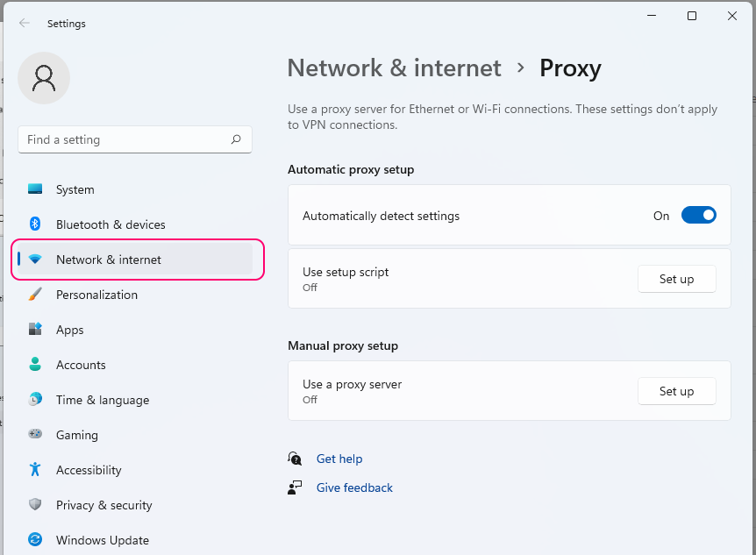
Task: Turn off Automatically detect settings toggle
Action: click(x=698, y=216)
